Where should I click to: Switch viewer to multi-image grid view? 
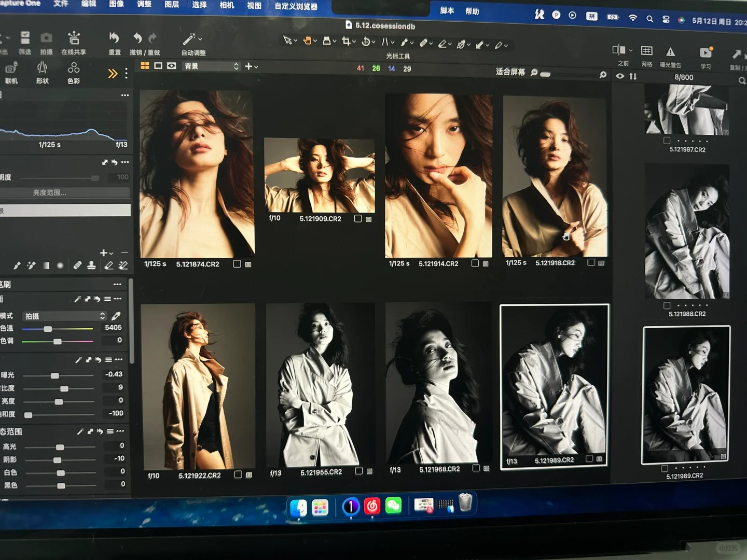(x=145, y=66)
